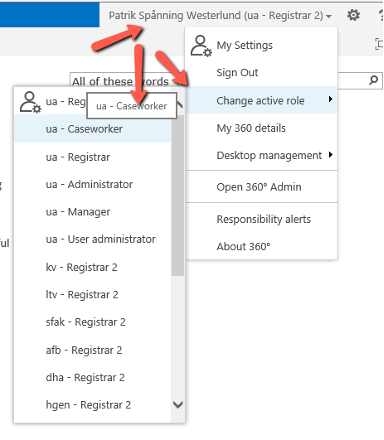Open the Patrik Spånning Westerlund user dropdown
The height and width of the screenshot is (440, 384).
pyautogui.click(x=220, y=15)
